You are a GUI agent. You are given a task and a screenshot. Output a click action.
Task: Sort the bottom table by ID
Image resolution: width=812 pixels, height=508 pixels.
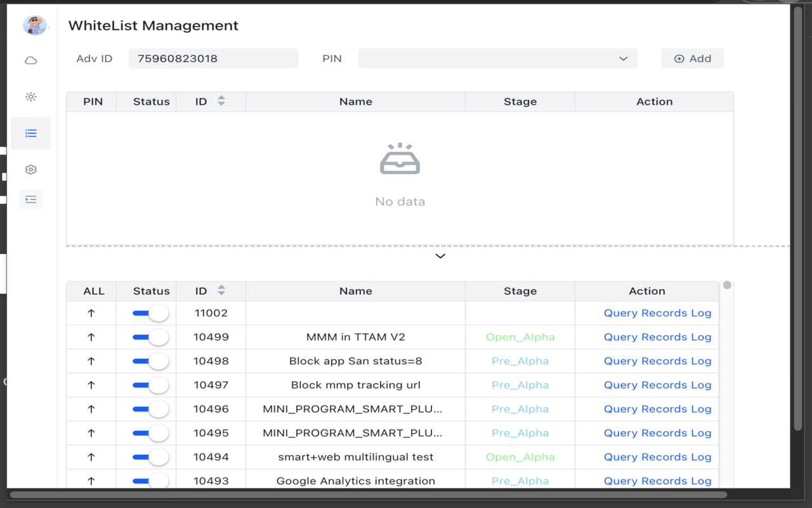tap(221, 290)
